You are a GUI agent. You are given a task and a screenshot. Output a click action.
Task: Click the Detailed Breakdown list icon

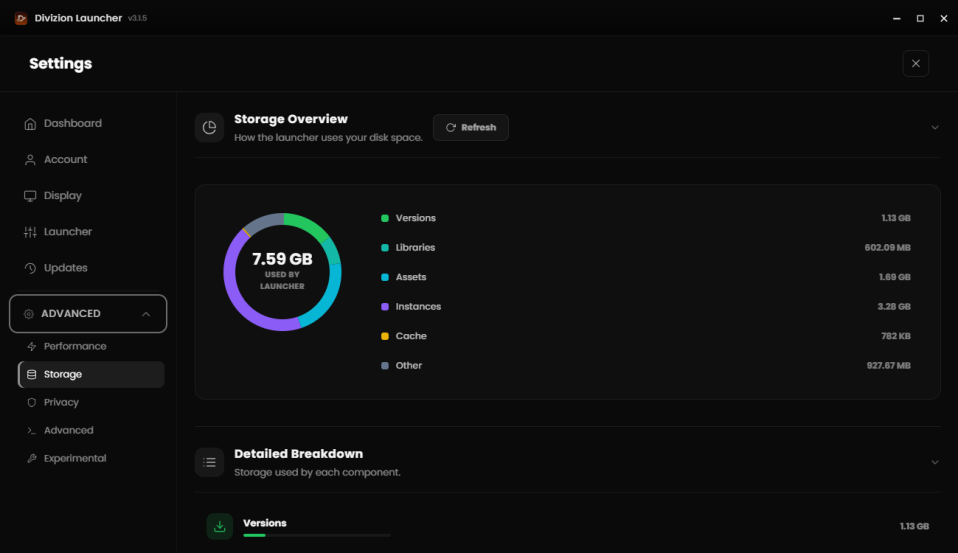coord(209,462)
